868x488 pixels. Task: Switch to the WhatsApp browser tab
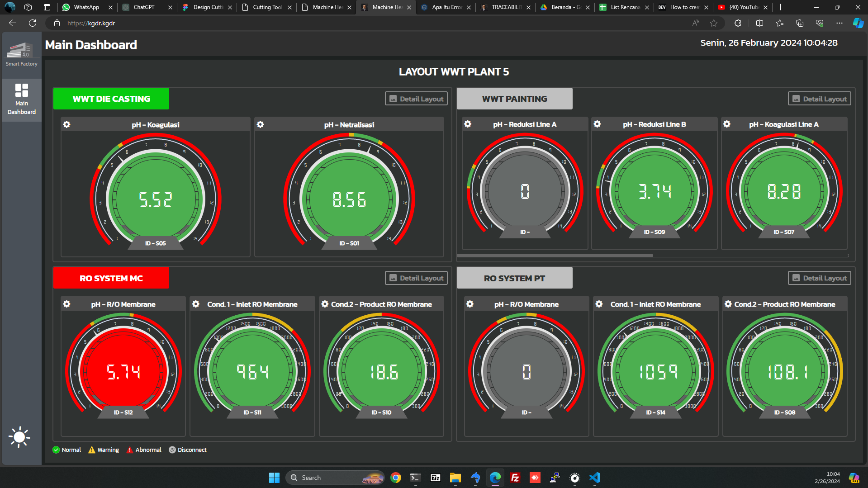pyautogui.click(x=86, y=7)
